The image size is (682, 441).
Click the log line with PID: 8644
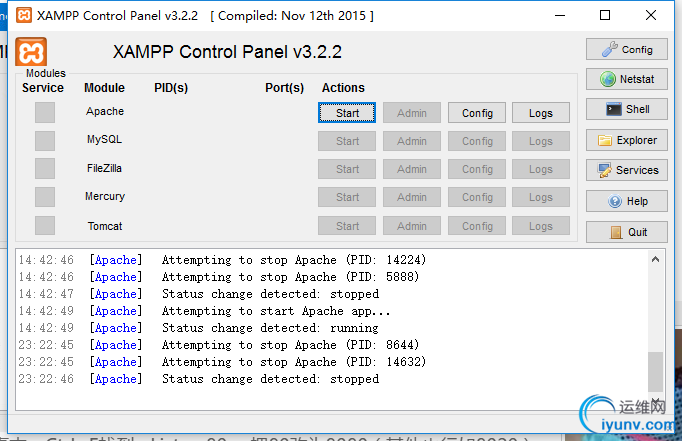click(x=218, y=345)
